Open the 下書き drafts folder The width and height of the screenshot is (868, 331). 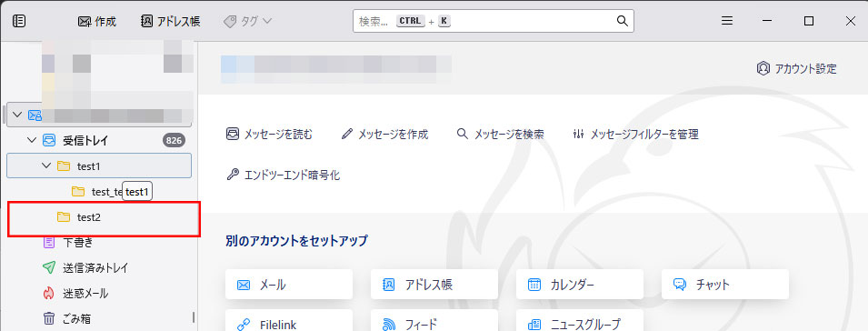click(x=99, y=243)
